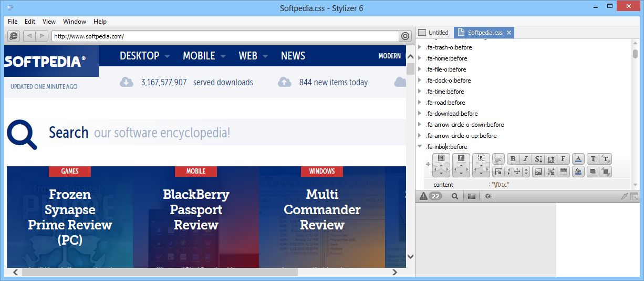644x281 pixels.
Task: Click the line-height tool (L icon)
Action: [551, 159]
